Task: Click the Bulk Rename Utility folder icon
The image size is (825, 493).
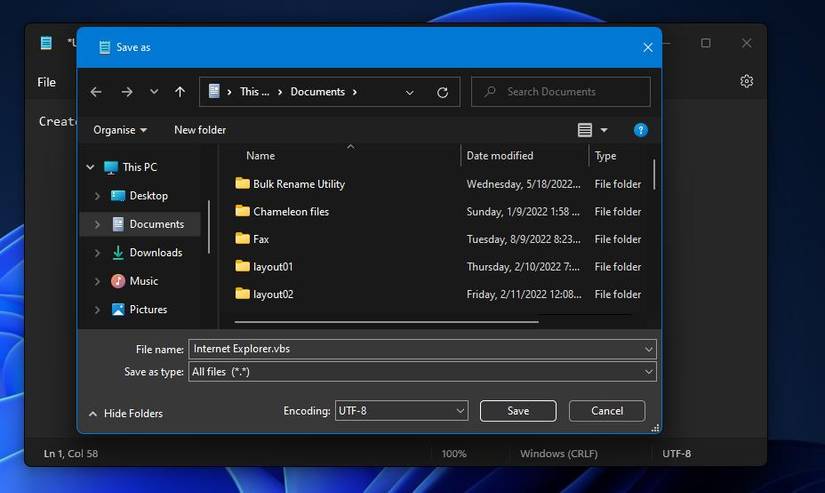Action: [242, 183]
